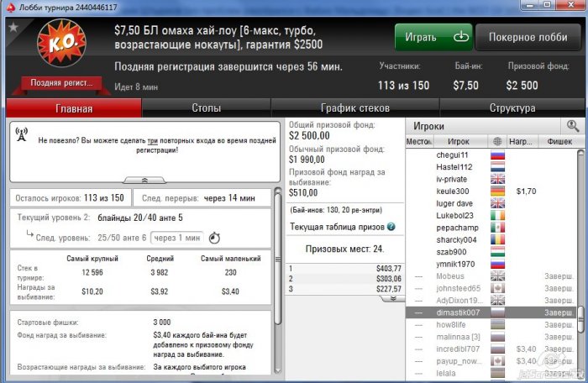The image size is (588, 383).
Task: Click keule300's $1,70 bounty value
Action: point(526,191)
